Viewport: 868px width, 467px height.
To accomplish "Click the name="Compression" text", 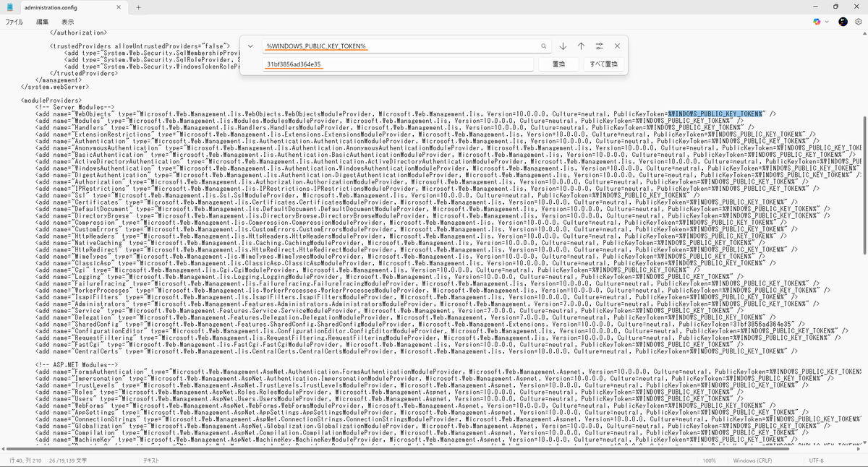I will point(85,221).
